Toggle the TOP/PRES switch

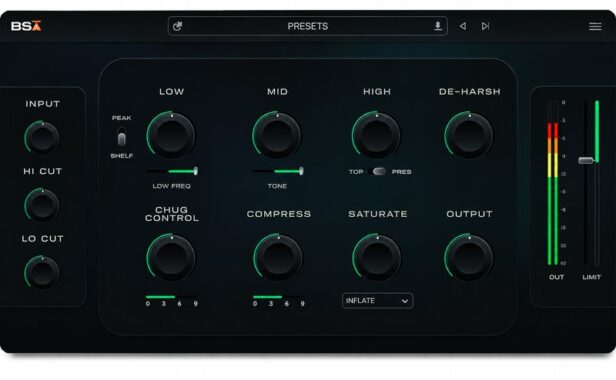[379, 171]
